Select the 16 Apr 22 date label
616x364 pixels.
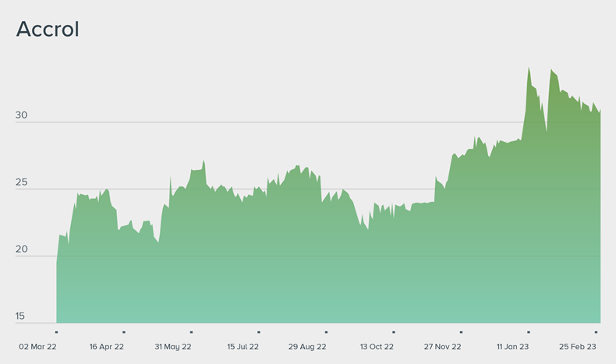(107, 346)
